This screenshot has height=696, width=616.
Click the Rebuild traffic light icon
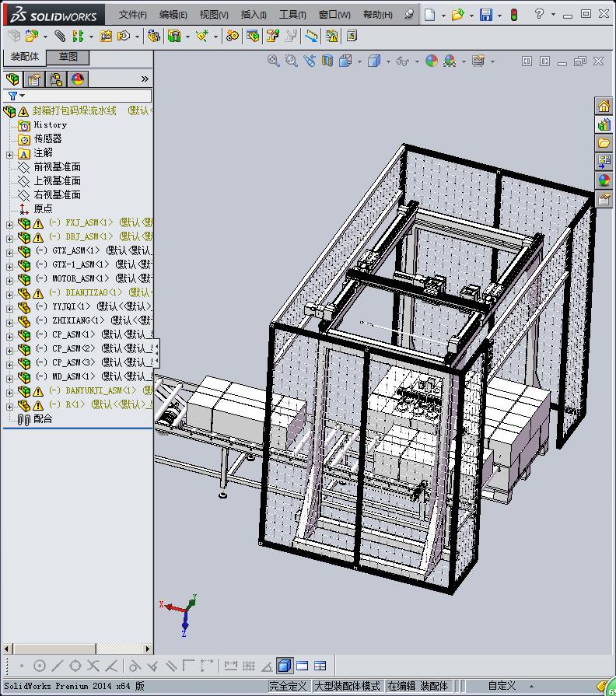[514, 15]
